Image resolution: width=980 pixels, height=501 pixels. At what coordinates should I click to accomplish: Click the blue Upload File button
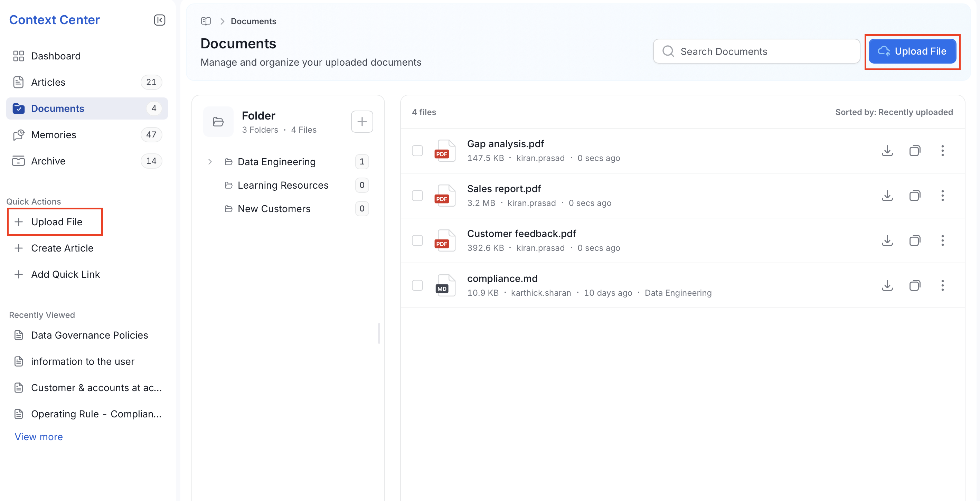tap(912, 51)
